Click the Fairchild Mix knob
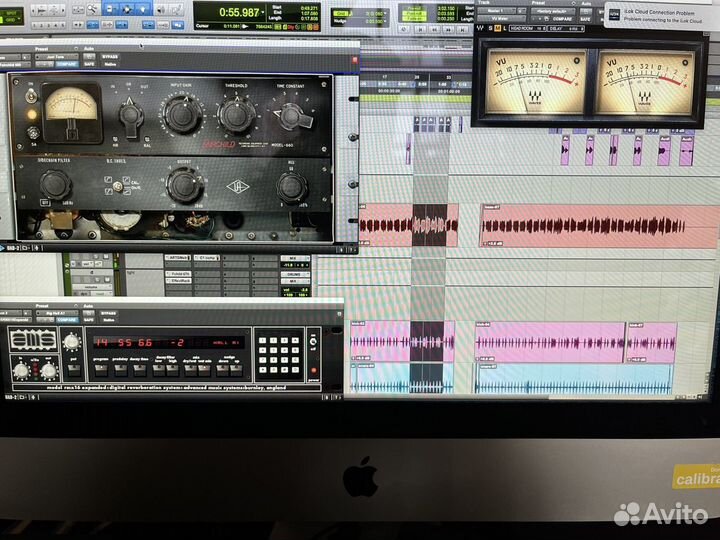This screenshot has width=720, height=540. (x=291, y=187)
